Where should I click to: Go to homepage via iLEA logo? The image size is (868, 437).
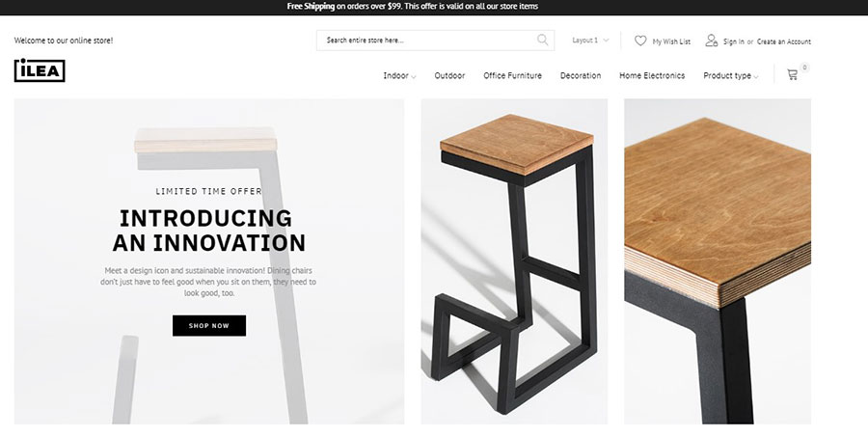pyautogui.click(x=40, y=70)
